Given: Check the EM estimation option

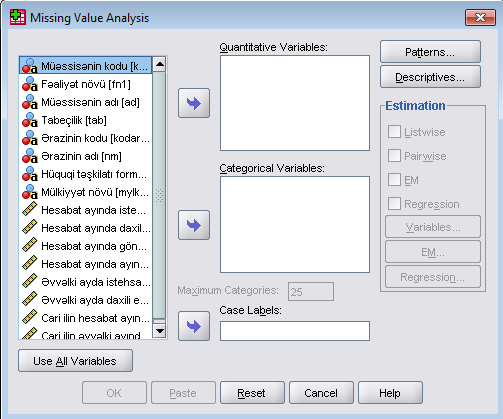Looking at the screenshot, I should click(394, 180).
